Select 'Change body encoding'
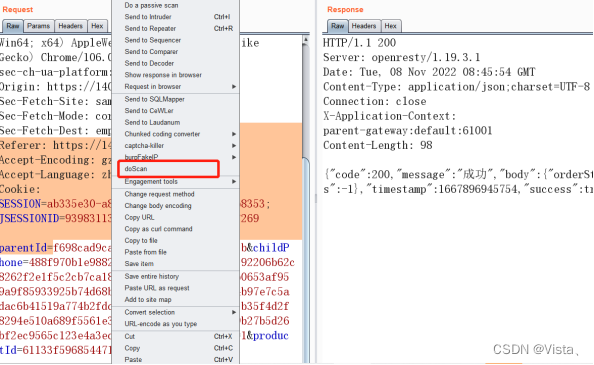594x365 pixels. (176, 206)
